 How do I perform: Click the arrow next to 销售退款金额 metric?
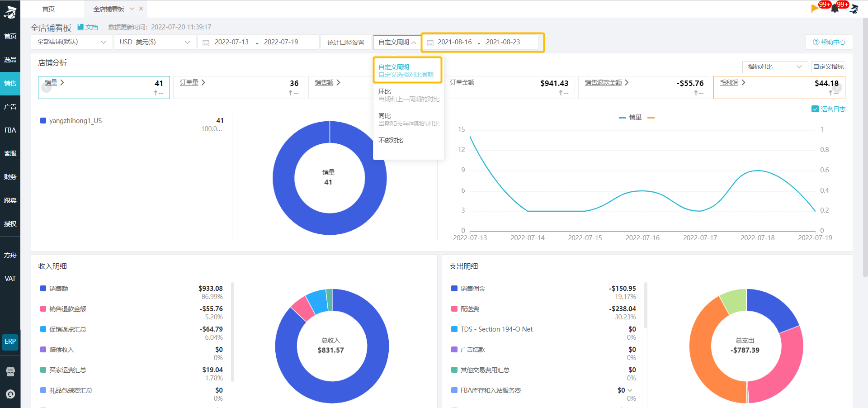pyautogui.click(x=627, y=82)
